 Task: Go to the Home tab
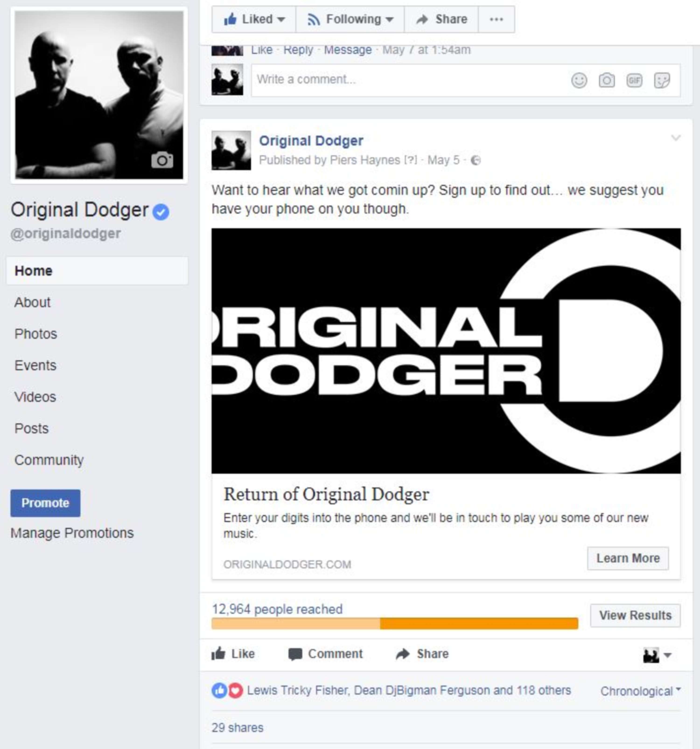(x=97, y=271)
